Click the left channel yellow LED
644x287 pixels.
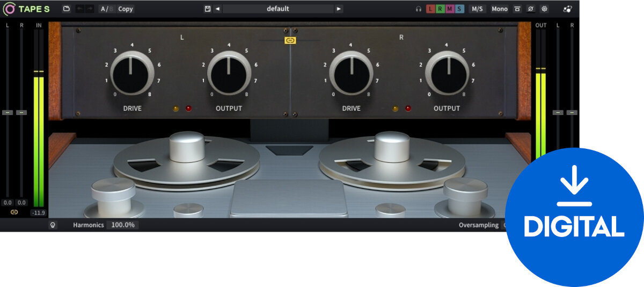(177, 109)
